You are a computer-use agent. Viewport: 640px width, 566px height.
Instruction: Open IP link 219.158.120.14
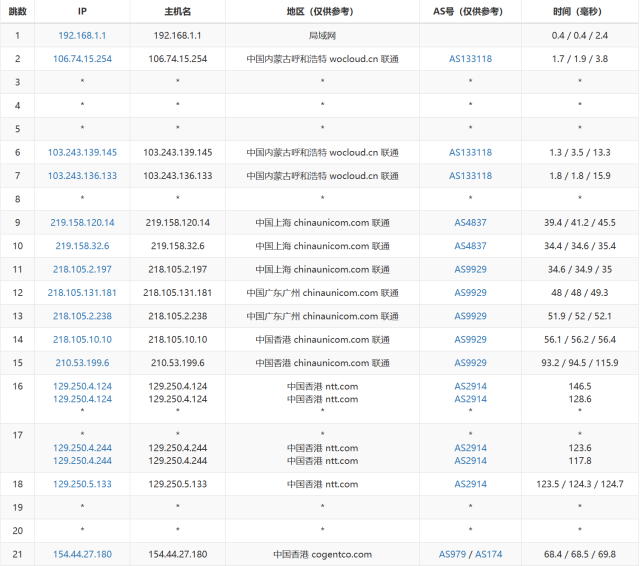(x=82, y=223)
